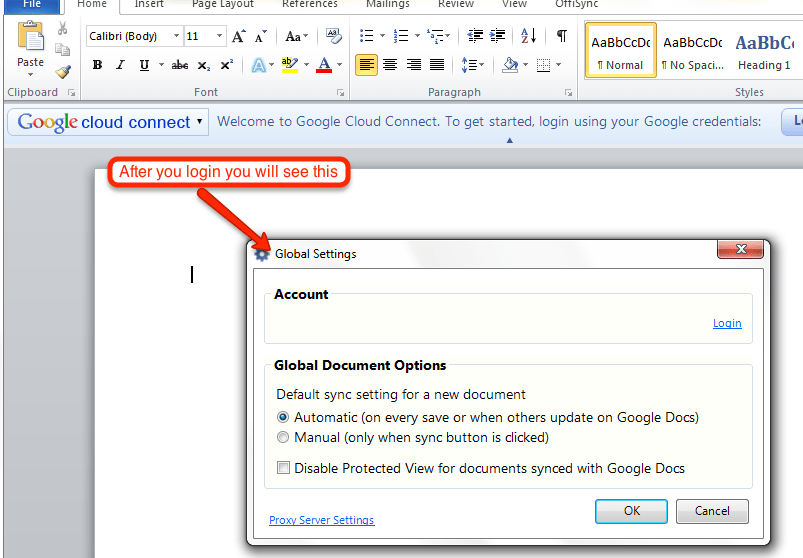
Task: Grow font size with larger A
Action: tap(238, 36)
